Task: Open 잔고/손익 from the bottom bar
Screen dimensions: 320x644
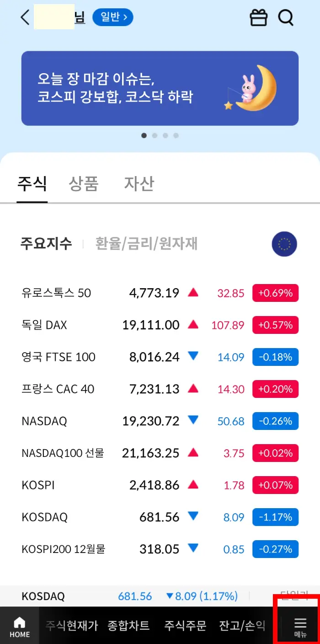Action: point(241,626)
